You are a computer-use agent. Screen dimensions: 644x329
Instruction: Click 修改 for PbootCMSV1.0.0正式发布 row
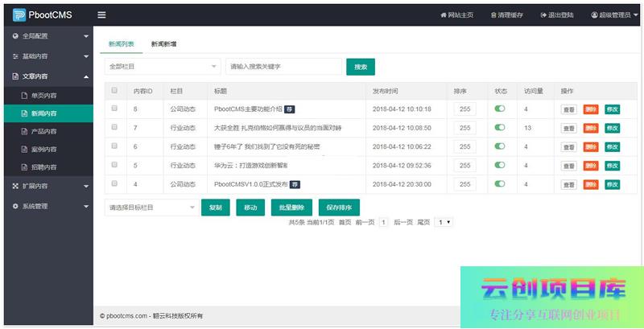613,184
